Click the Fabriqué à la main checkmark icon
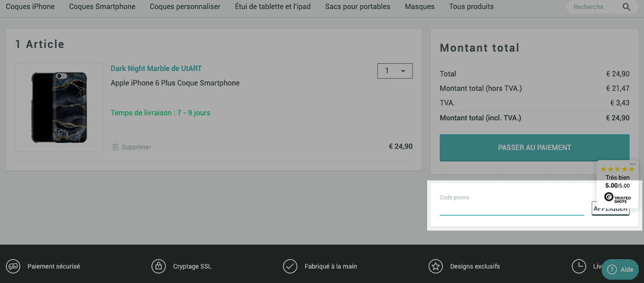The height and width of the screenshot is (283, 644). [290, 266]
